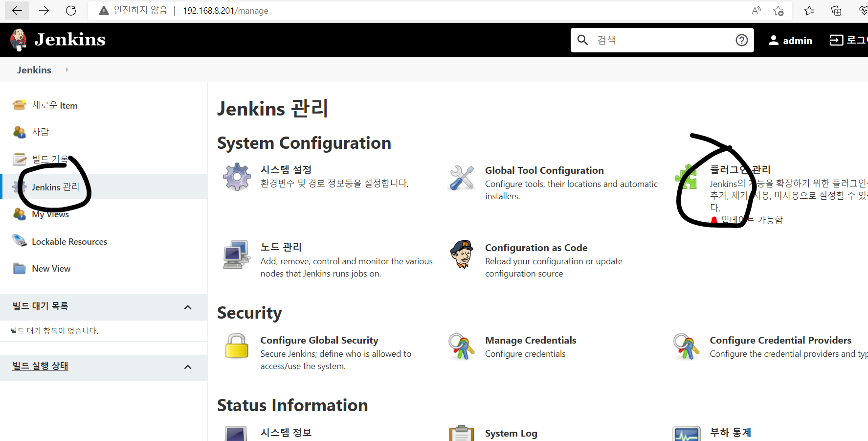Image resolution: width=868 pixels, height=441 pixels.
Task: Collapse the 빌드 실행 상태 panel
Action: [188, 367]
